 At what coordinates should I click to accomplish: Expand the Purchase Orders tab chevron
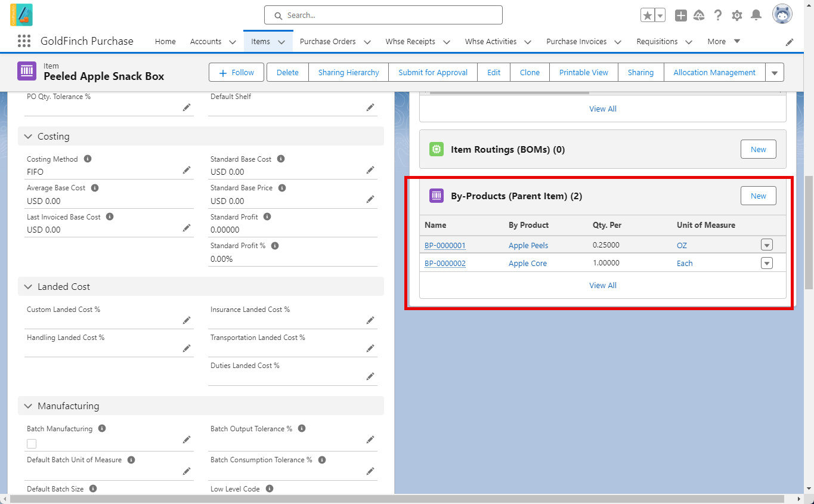tap(367, 42)
